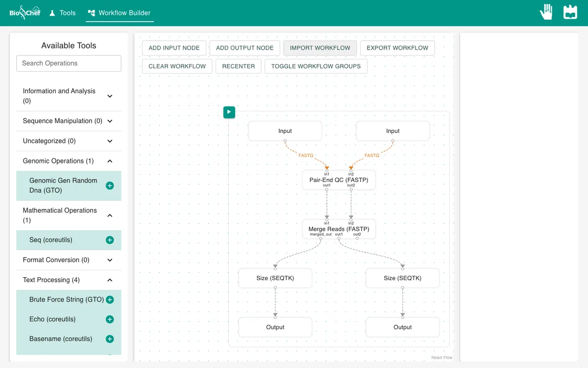The height and width of the screenshot is (368, 588).
Task: Click the Add Output Node button
Action: 245,48
